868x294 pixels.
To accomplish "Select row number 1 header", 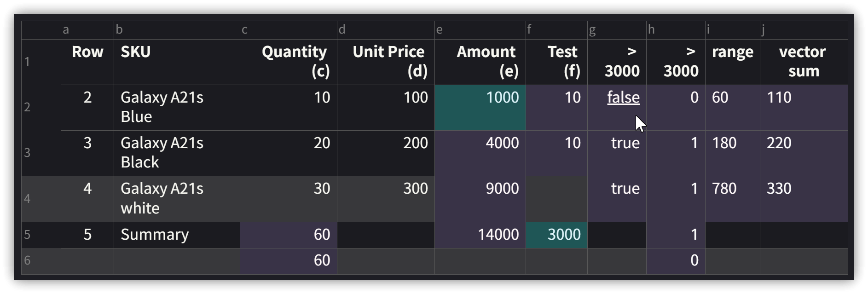I will (x=41, y=62).
